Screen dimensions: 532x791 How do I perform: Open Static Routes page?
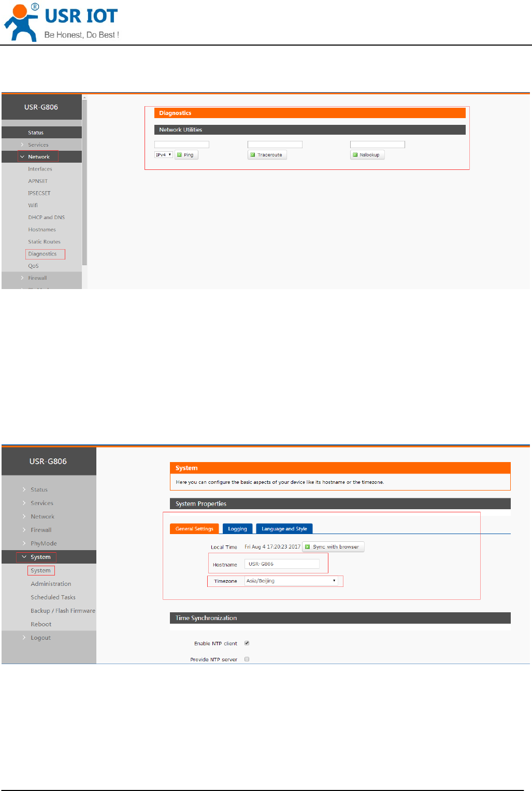[44, 242]
